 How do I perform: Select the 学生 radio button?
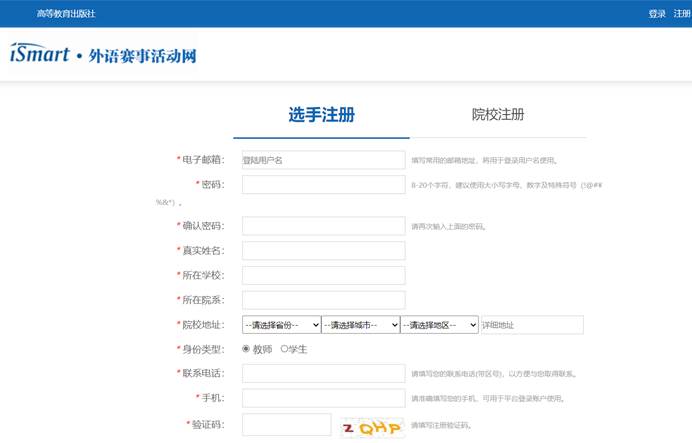[284, 349]
